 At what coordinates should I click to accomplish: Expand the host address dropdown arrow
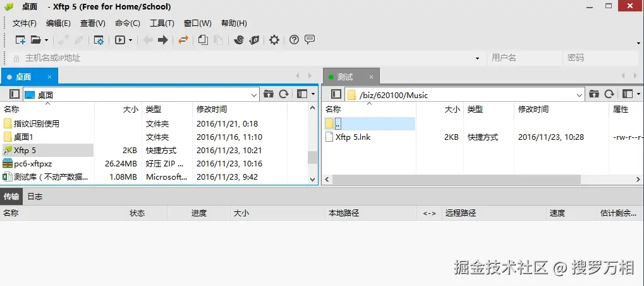point(478,58)
